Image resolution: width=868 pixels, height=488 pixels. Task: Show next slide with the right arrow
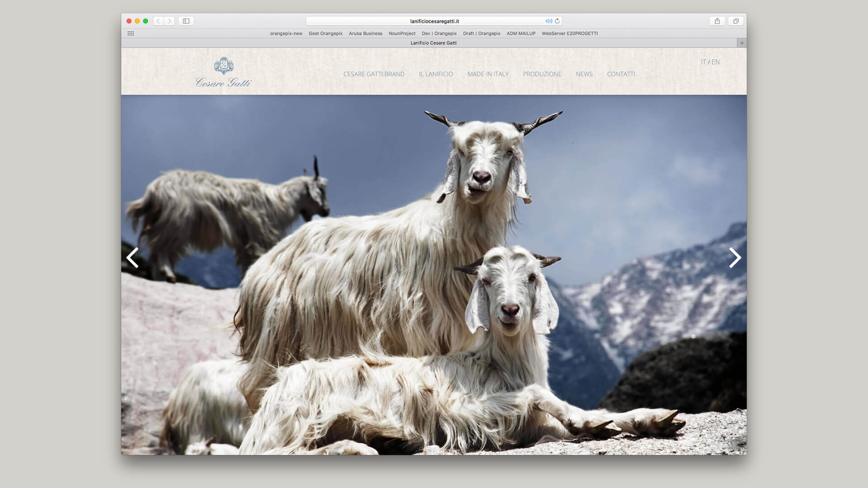[735, 258]
